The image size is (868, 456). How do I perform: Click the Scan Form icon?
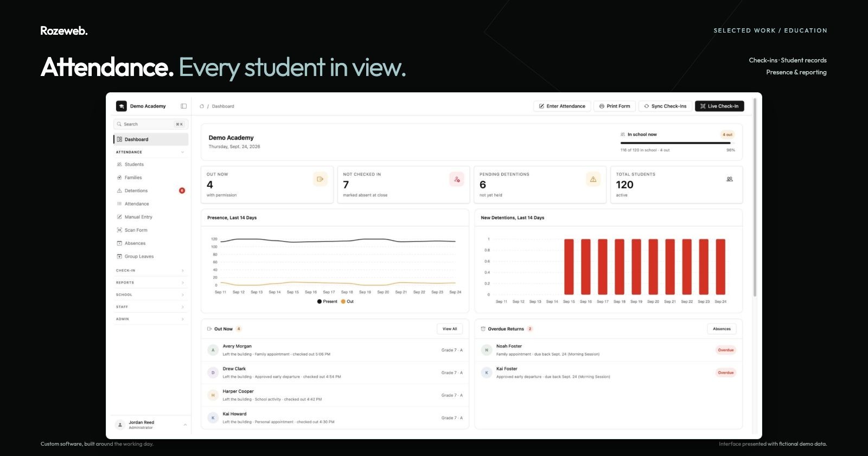point(119,230)
